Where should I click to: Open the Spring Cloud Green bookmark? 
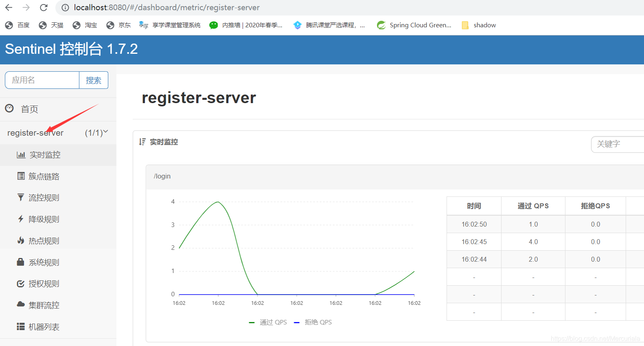[x=414, y=25]
